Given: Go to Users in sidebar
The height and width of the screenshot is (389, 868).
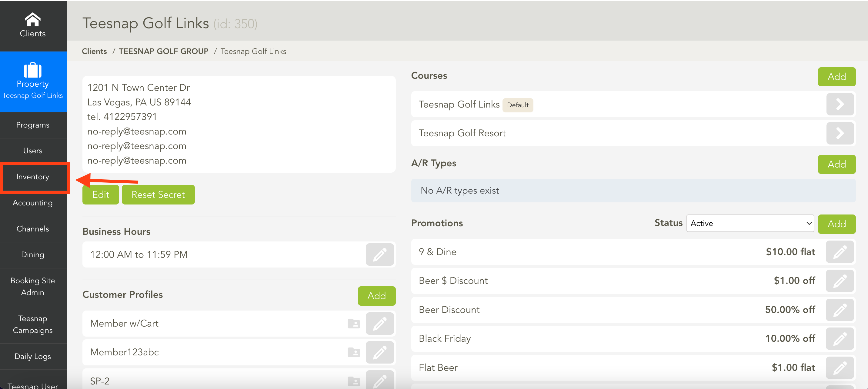Looking at the screenshot, I should 33,151.
